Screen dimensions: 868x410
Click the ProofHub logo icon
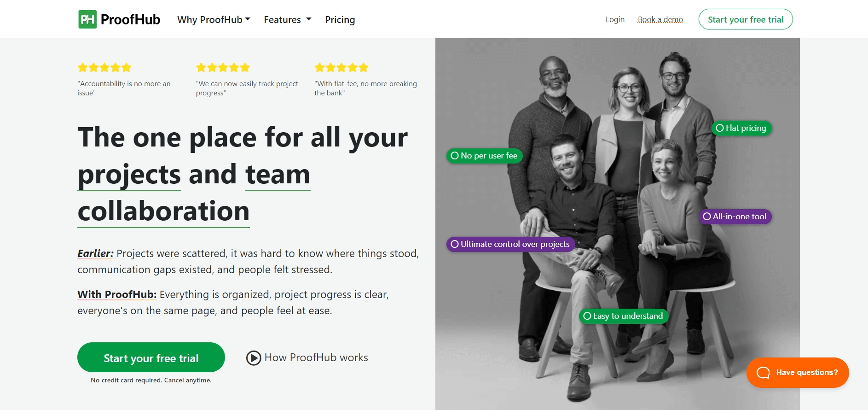coord(87,19)
